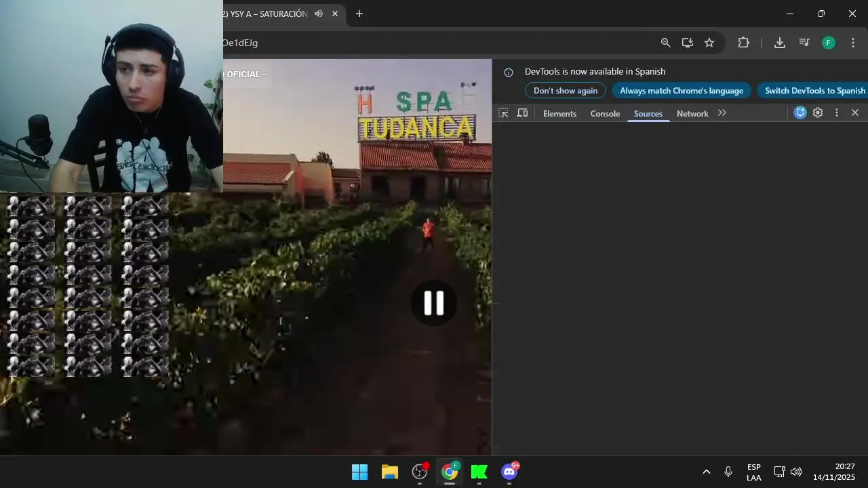
Task: Open DevTools settings gear
Action: (818, 113)
